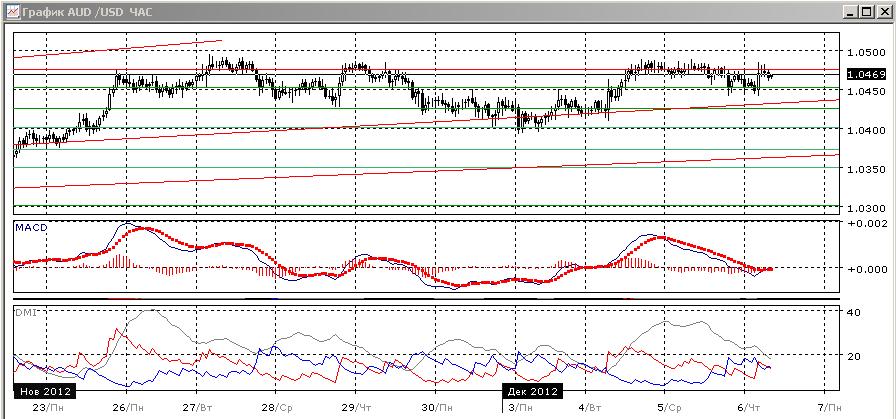Image resolution: width=896 pixels, height=419 pixels.
Task: Click the 1.0300 price axis label
Action: click(866, 207)
